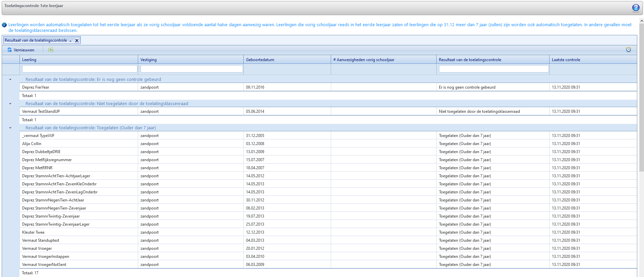The image size is (644, 277).
Task: Export the grid to Excel
Action: [x=51, y=50]
